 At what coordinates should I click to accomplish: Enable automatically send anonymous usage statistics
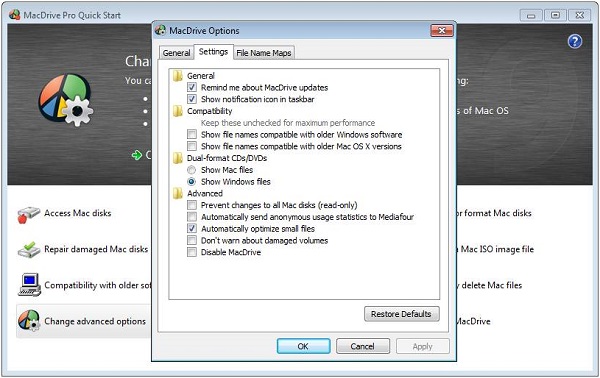click(192, 217)
